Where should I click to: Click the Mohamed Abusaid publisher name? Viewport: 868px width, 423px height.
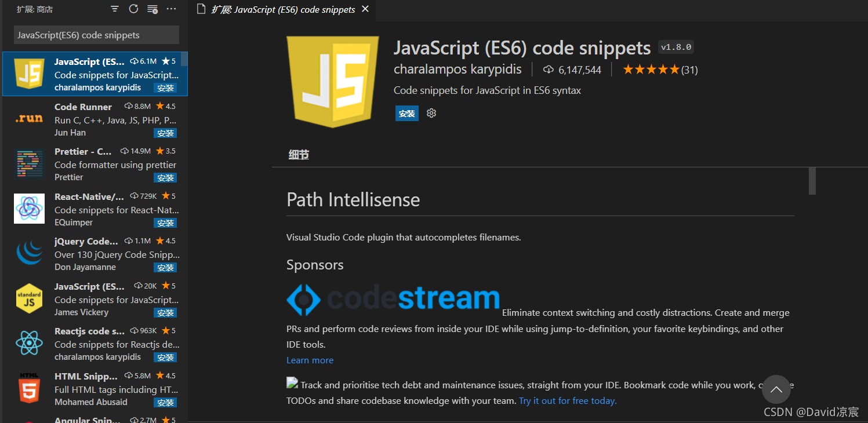91,402
